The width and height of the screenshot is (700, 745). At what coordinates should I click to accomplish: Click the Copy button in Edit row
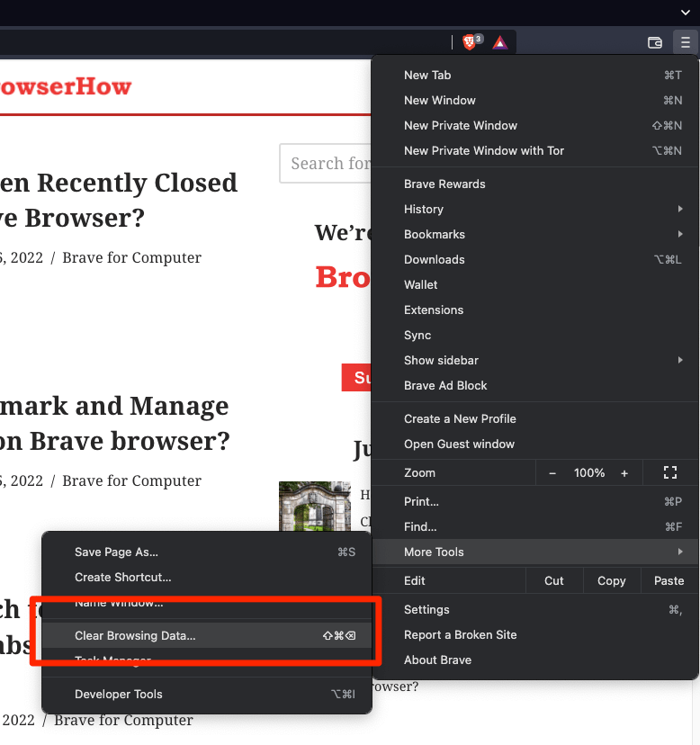coord(612,580)
